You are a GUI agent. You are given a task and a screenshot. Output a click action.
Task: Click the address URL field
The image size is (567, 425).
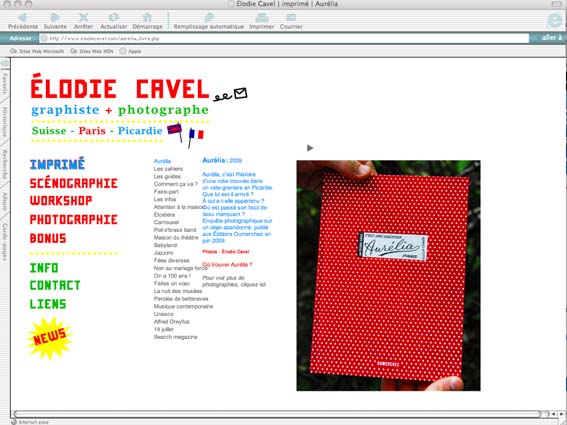click(x=284, y=38)
